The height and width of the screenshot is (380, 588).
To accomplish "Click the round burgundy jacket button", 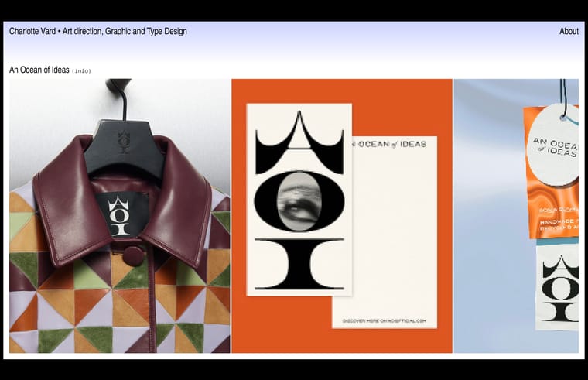I will pyautogui.click(x=134, y=255).
